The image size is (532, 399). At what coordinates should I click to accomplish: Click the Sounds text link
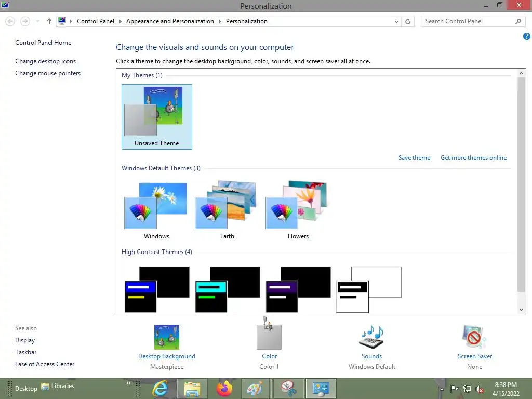point(371,356)
